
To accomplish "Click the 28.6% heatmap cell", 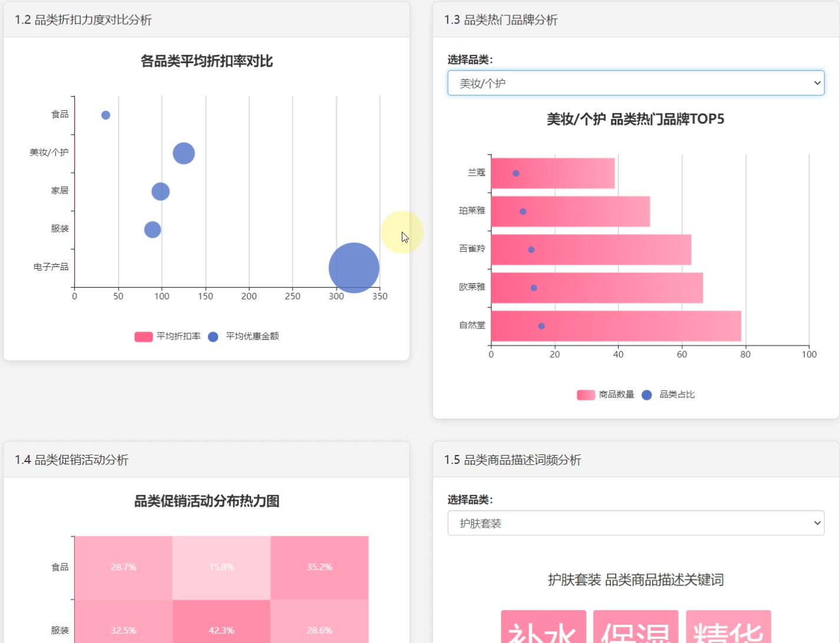I will (x=320, y=622).
